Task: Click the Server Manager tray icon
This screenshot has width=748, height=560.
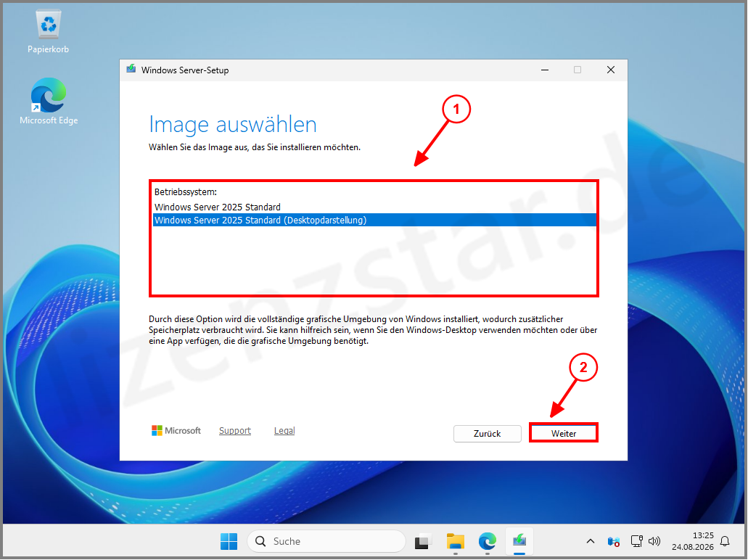Action: click(x=614, y=541)
